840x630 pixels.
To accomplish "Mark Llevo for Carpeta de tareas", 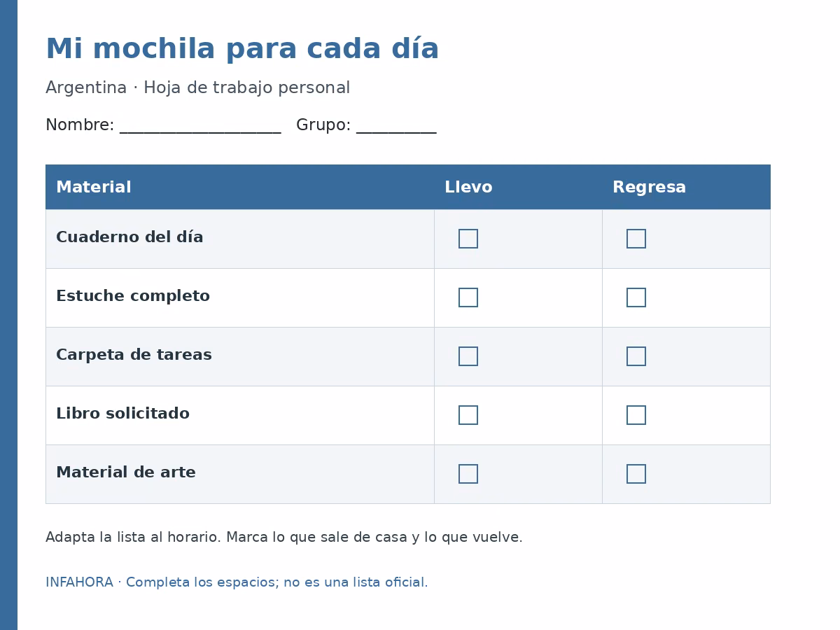I will [x=468, y=356].
